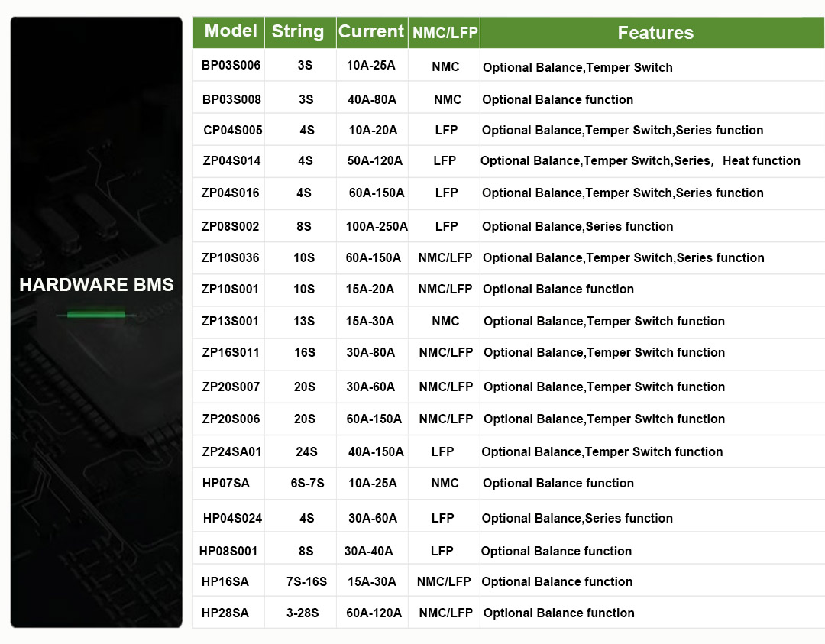Click NMC/LFP cell in ZP10S001 row

pos(445,289)
